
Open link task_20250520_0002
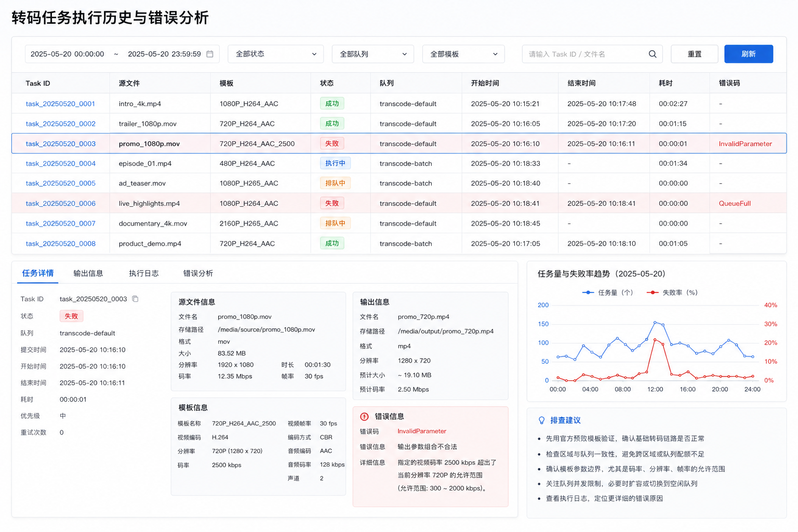point(61,124)
